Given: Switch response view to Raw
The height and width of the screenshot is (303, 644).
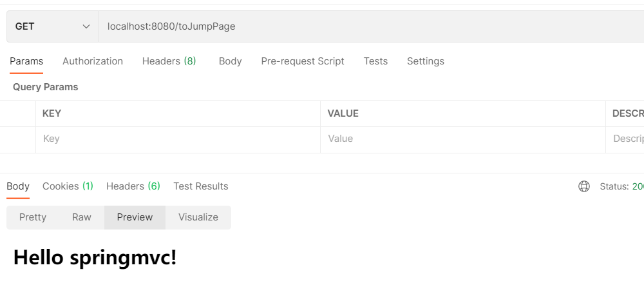Looking at the screenshot, I should (82, 217).
